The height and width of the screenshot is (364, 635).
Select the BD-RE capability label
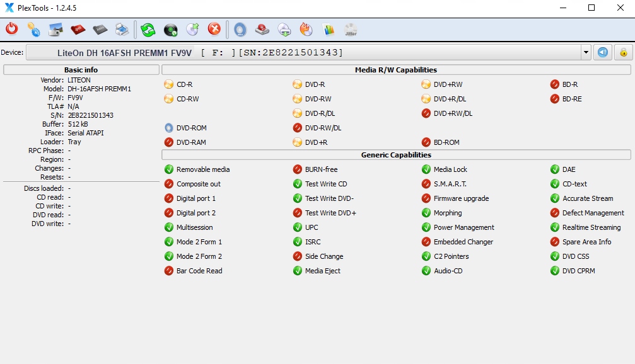(572, 99)
